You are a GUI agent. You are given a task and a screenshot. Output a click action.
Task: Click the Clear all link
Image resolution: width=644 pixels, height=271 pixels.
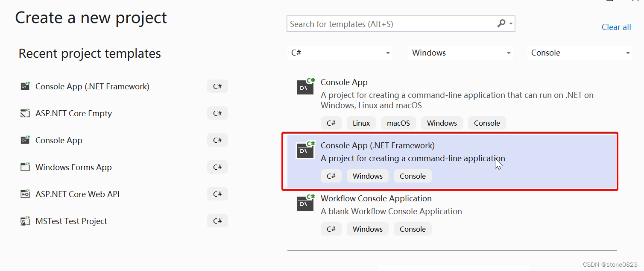[x=616, y=27]
